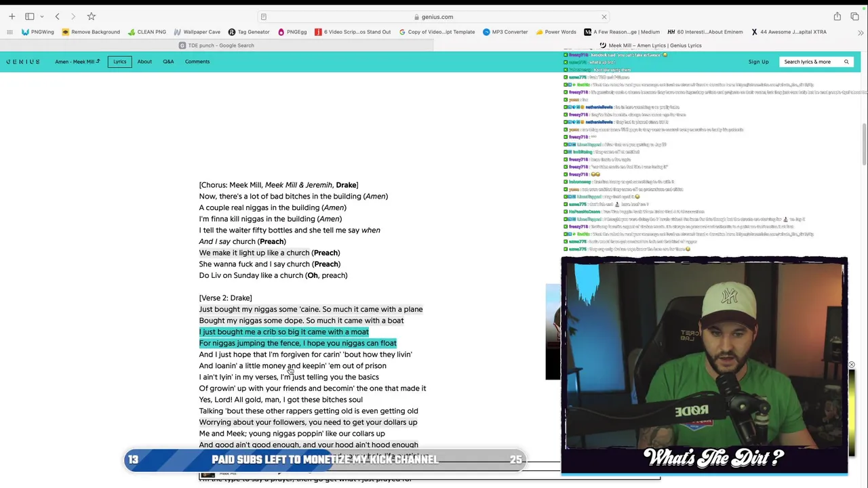The image size is (868, 488).
Task: Open the 6 Video Scripts bookmark
Action: pyautogui.click(x=353, y=32)
